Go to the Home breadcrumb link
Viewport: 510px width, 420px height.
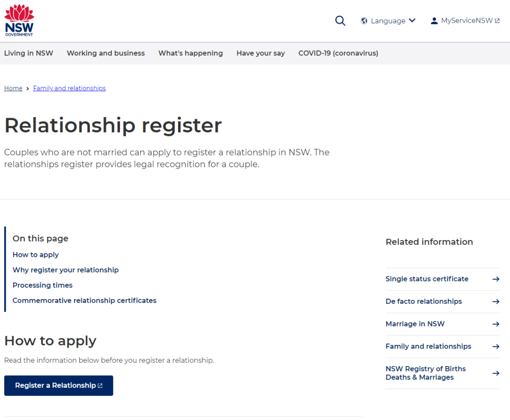tap(13, 88)
